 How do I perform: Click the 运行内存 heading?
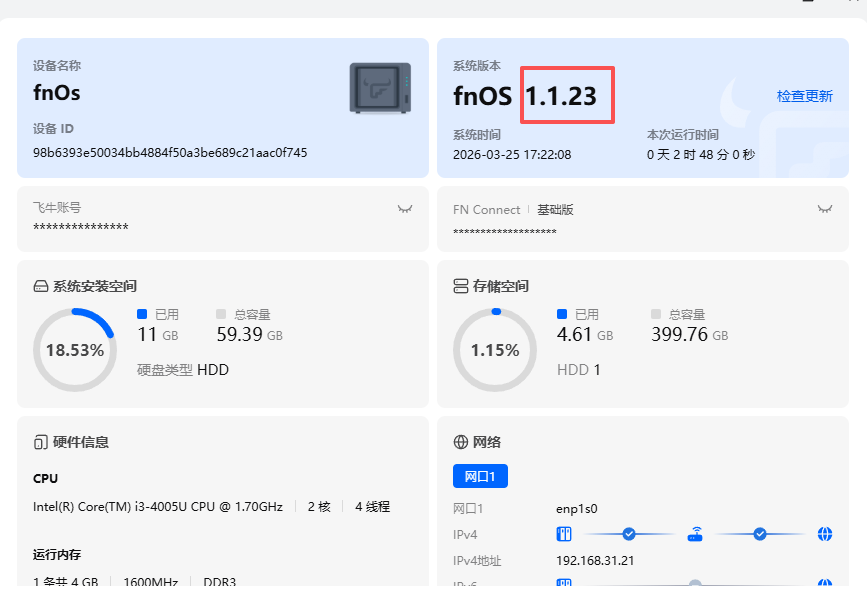(x=57, y=555)
